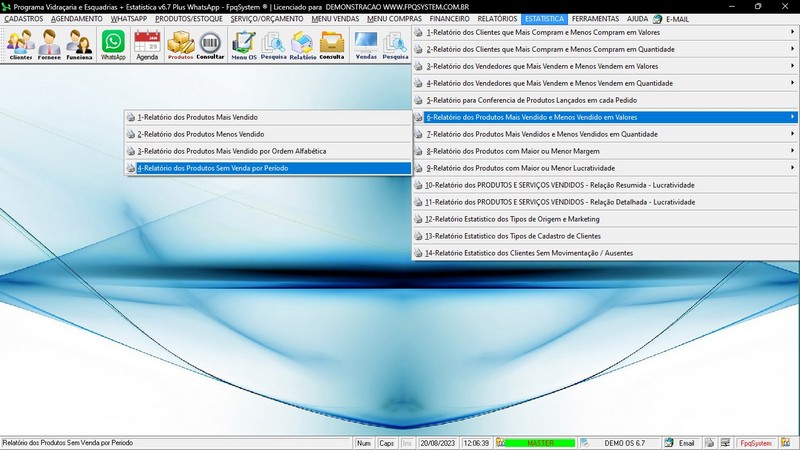Open the FINANCEIRO menu
This screenshot has width=800, height=450.
pos(450,19)
